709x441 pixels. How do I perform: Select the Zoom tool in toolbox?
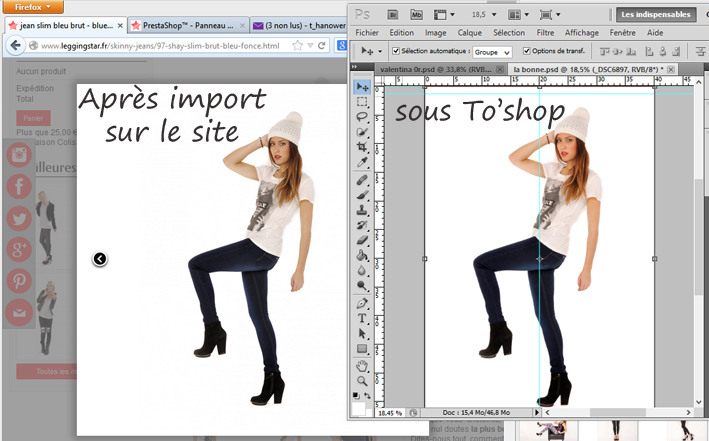click(362, 381)
